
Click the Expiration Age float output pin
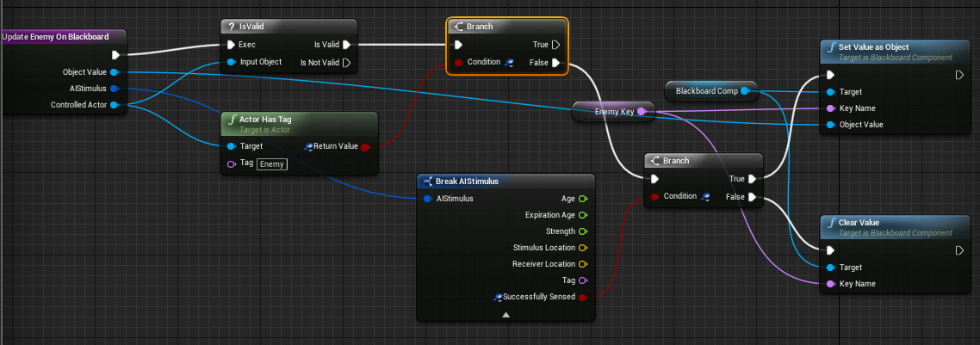(x=582, y=215)
